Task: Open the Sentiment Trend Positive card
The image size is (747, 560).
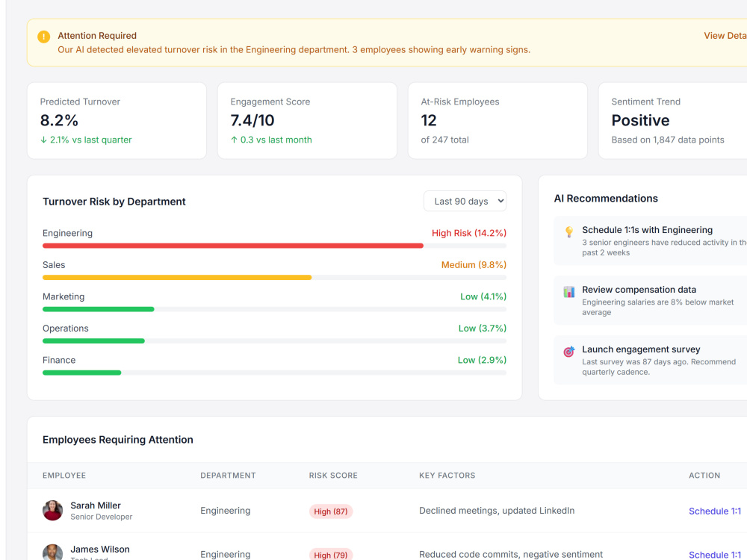Action: [x=673, y=120]
